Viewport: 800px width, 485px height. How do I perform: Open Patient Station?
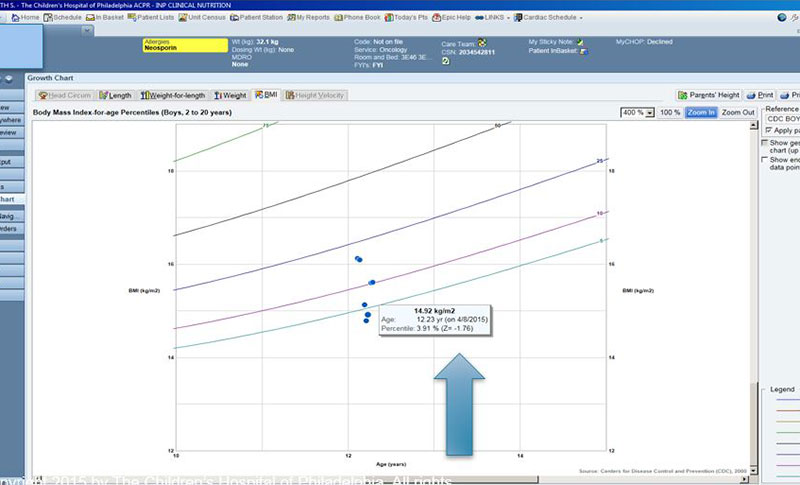click(x=256, y=17)
